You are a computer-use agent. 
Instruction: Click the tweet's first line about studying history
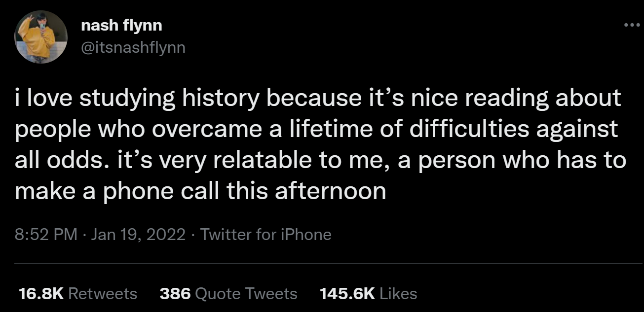tap(318, 99)
